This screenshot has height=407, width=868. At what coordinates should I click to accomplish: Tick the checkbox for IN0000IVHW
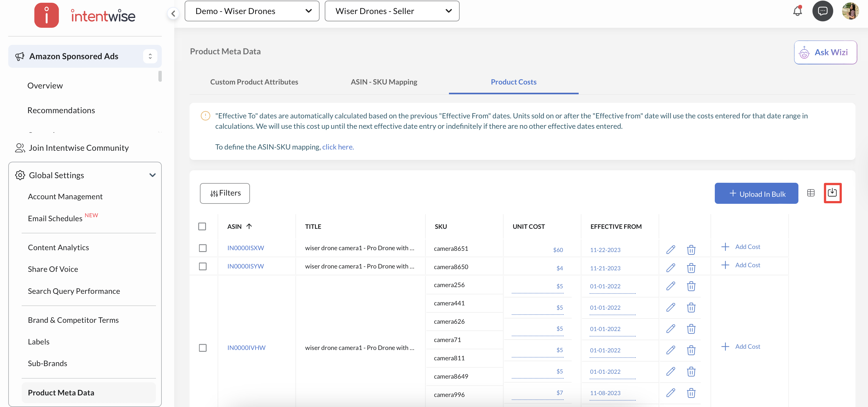point(203,348)
